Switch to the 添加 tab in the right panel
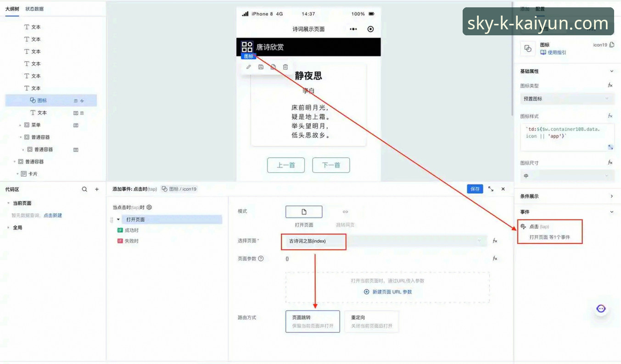This screenshot has width=621, height=364. pyautogui.click(x=525, y=9)
